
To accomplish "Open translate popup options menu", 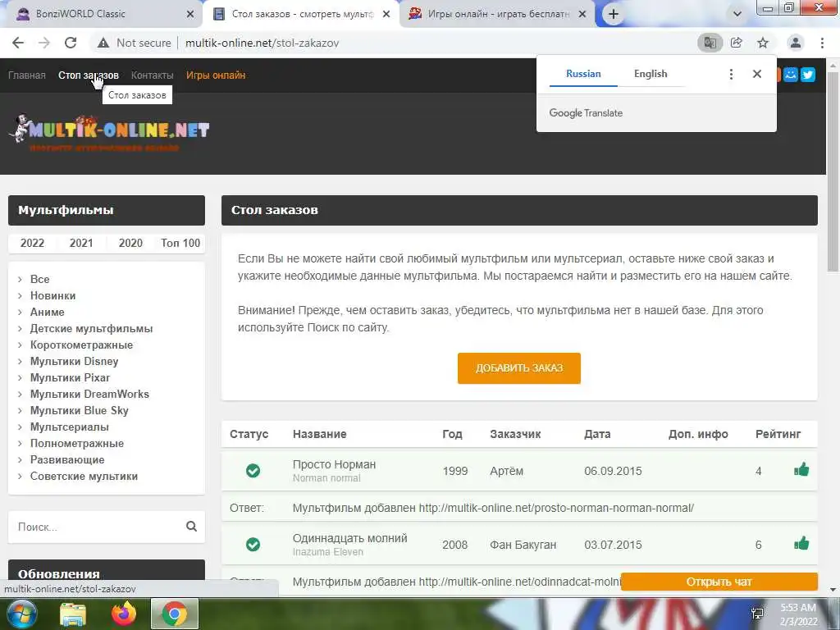I will pos(731,74).
